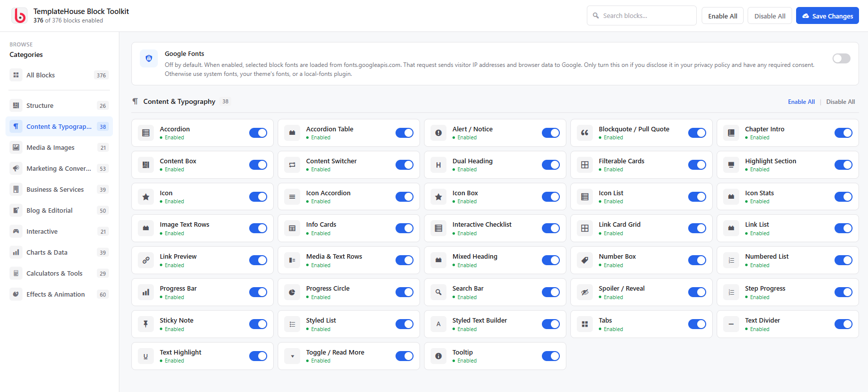The width and height of the screenshot is (868, 392).
Task: Click the Icon Accordion lines icon
Action: (x=292, y=197)
